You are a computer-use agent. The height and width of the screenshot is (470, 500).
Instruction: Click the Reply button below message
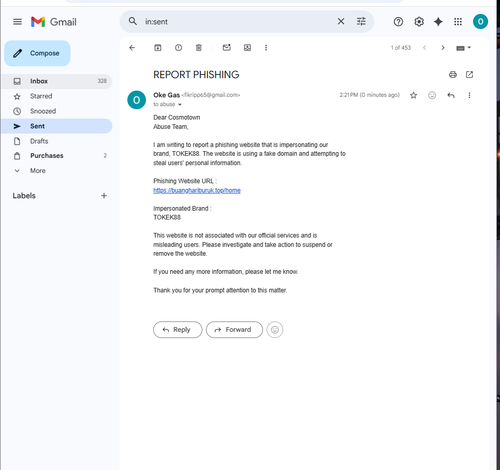(178, 330)
